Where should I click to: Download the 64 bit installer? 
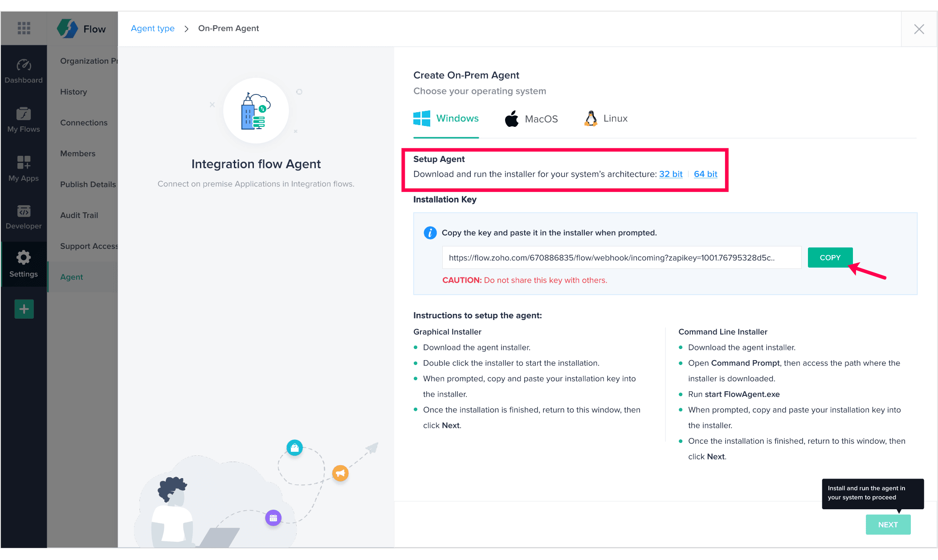point(705,174)
